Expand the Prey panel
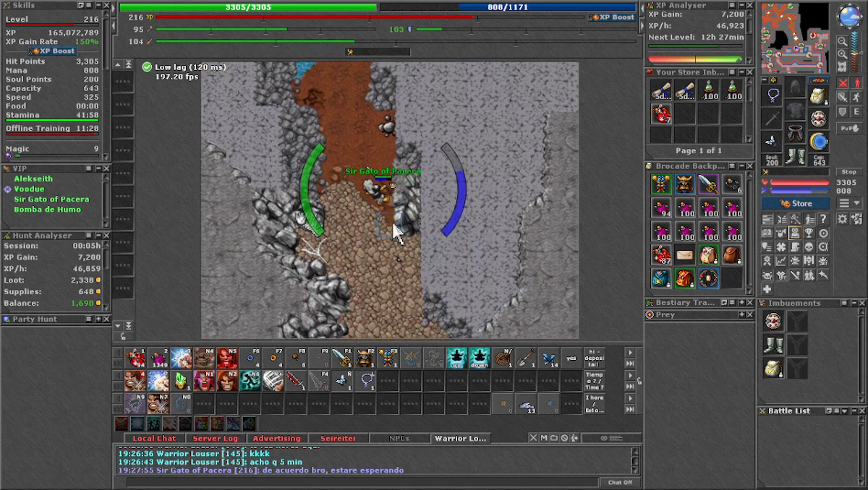868x490 pixels. (742, 314)
